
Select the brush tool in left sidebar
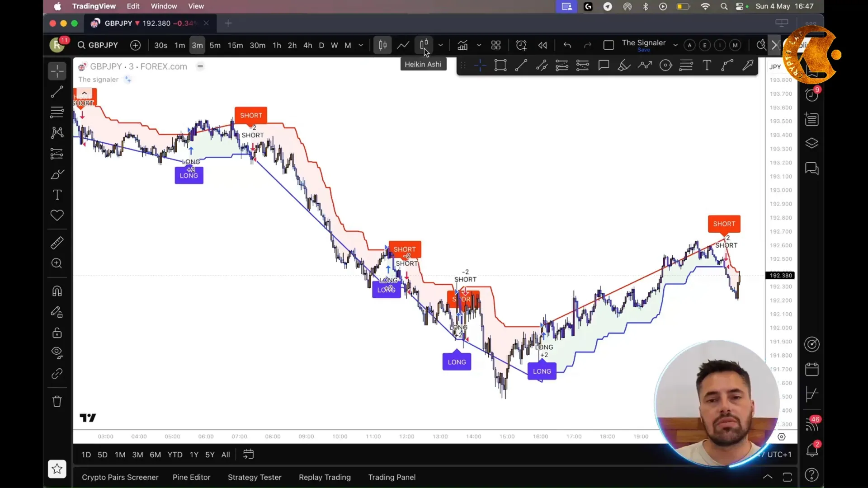[x=57, y=174]
